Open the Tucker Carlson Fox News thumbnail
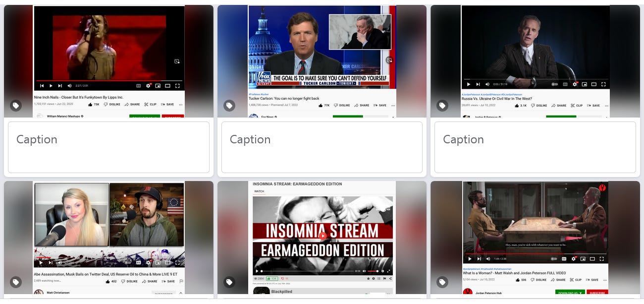This screenshot has height=304, width=644. coord(322,47)
